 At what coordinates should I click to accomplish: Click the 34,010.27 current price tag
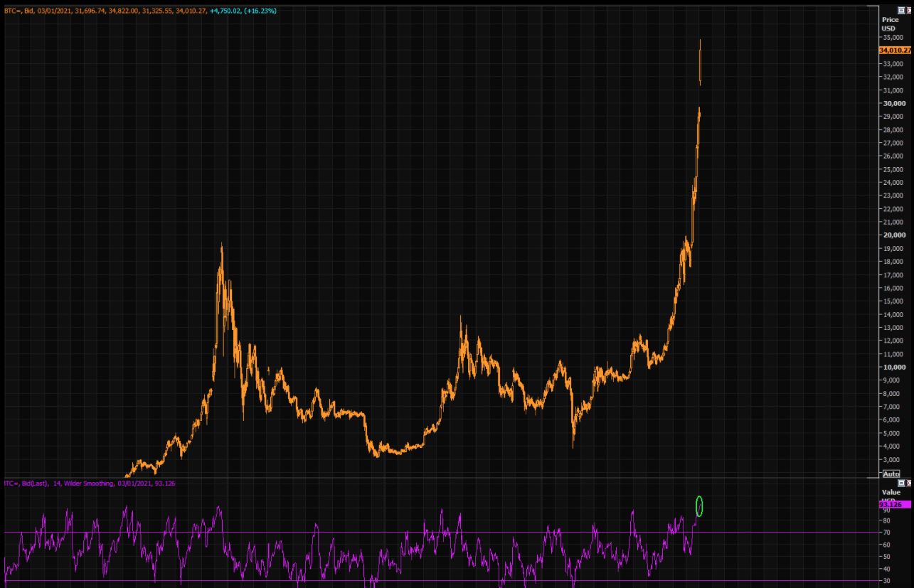tap(896, 50)
